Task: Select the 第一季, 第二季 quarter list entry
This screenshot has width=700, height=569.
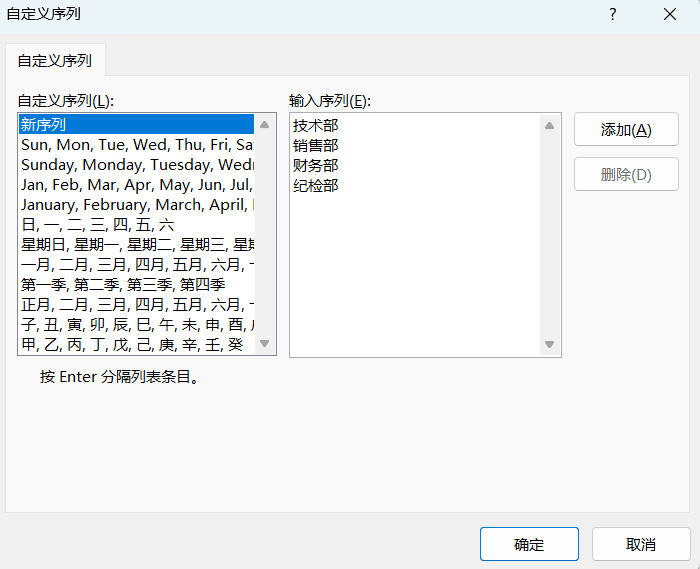Action: tap(123, 285)
